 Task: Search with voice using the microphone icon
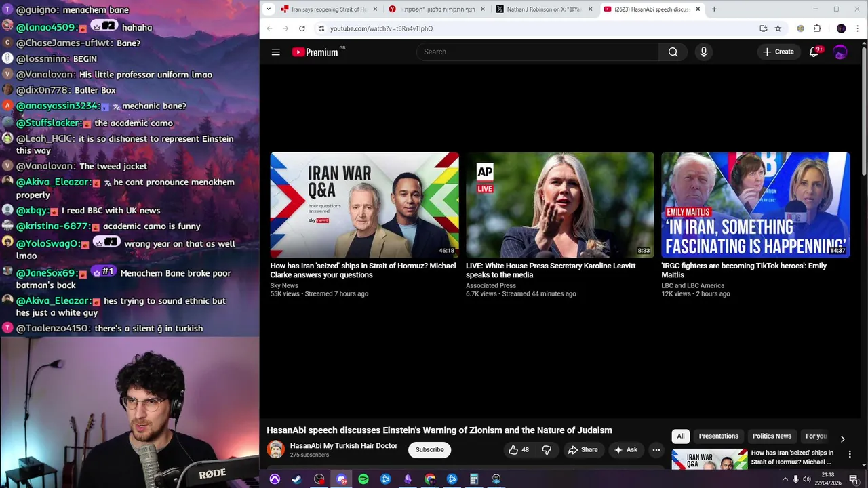point(703,52)
